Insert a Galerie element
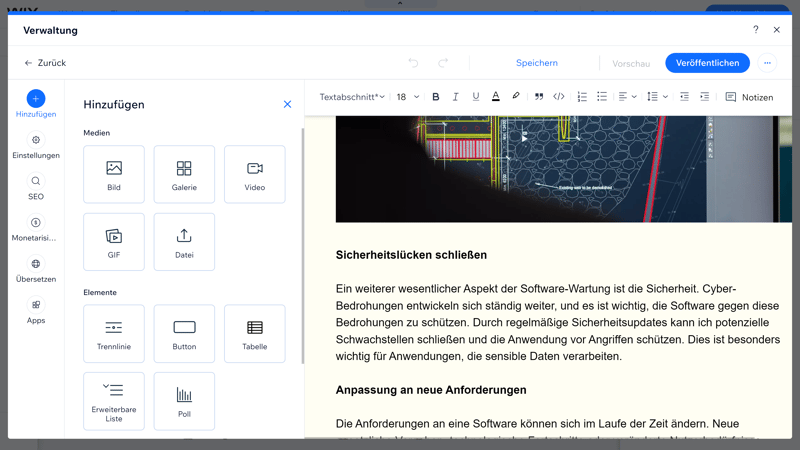Screen dimensions: 800x450 184,175
